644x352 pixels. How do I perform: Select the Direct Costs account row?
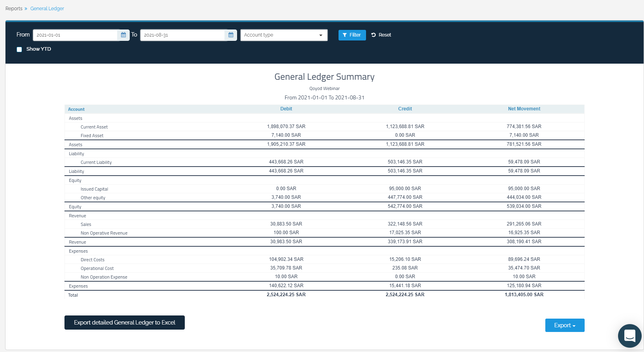click(x=92, y=260)
